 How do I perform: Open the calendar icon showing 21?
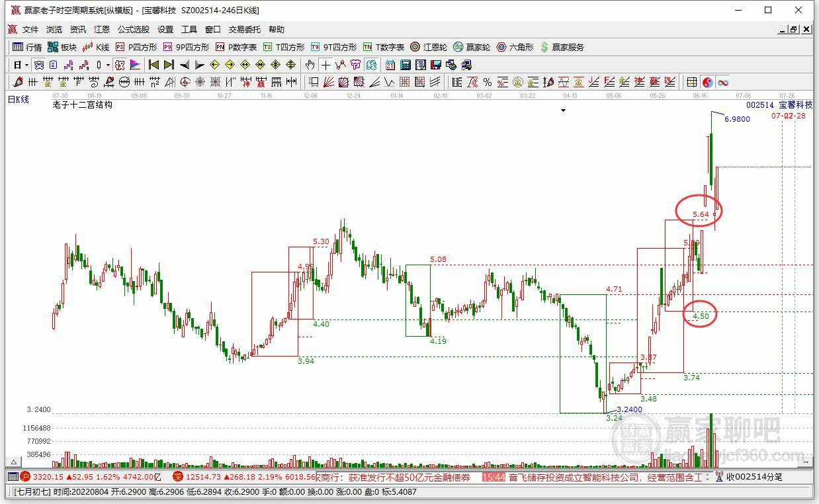click(x=390, y=65)
